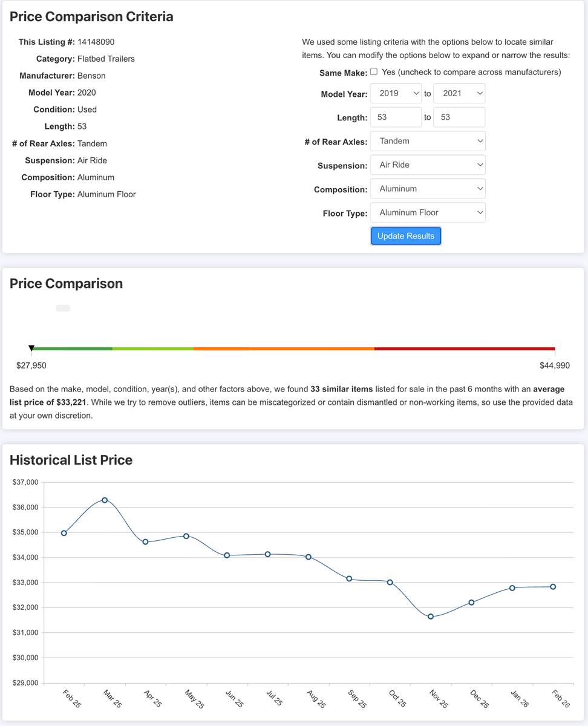Expand the # of Rear Axles dropdown
The height and width of the screenshot is (726, 588).
point(428,141)
